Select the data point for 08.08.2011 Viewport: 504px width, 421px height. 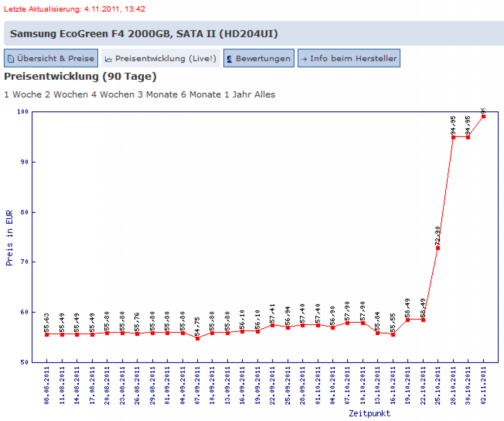47,335
